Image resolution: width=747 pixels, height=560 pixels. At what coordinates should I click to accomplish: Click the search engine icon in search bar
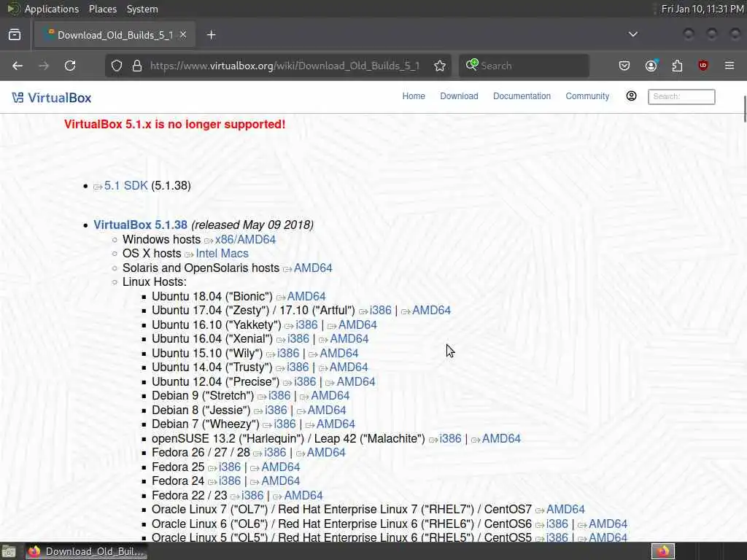[x=472, y=65]
